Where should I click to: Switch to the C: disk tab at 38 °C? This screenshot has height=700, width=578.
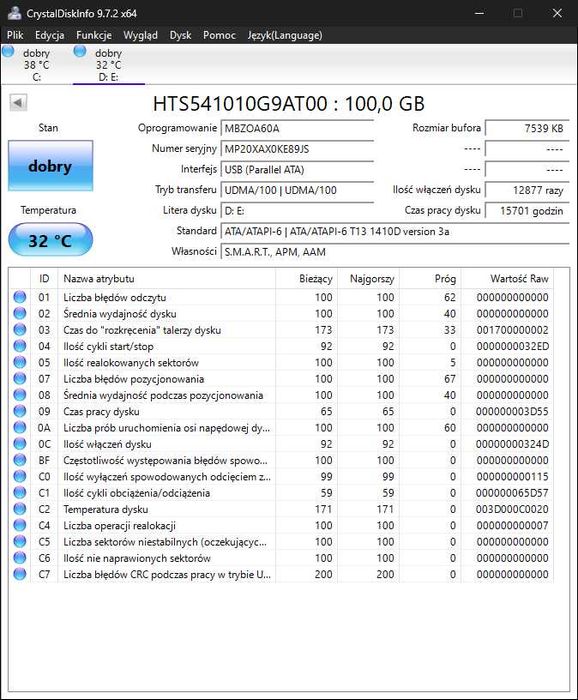(x=37, y=65)
